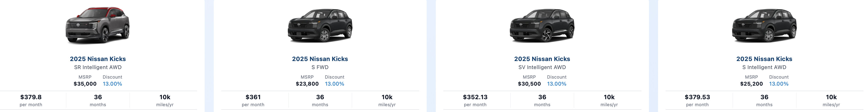The height and width of the screenshot is (112, 868).
Task: Open the 2025 Nissan Kicks S FWD title
Action: [320, 59]
